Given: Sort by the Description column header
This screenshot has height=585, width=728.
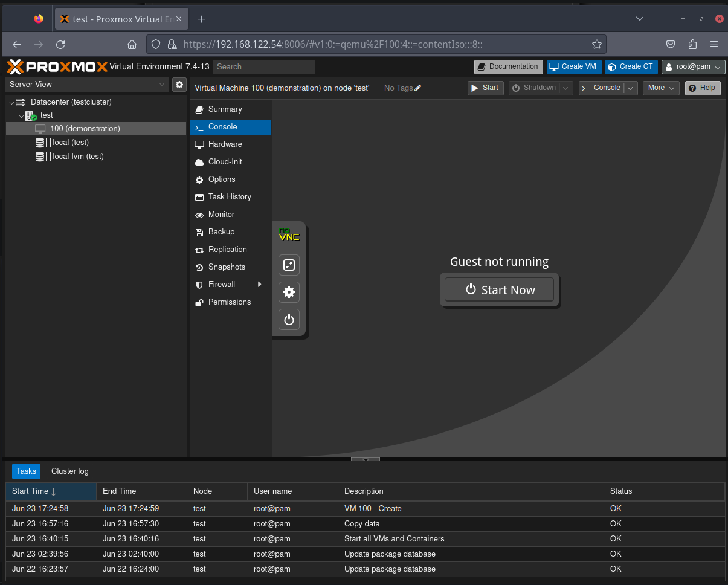Looking at the screenshot, I should (471, 491).
